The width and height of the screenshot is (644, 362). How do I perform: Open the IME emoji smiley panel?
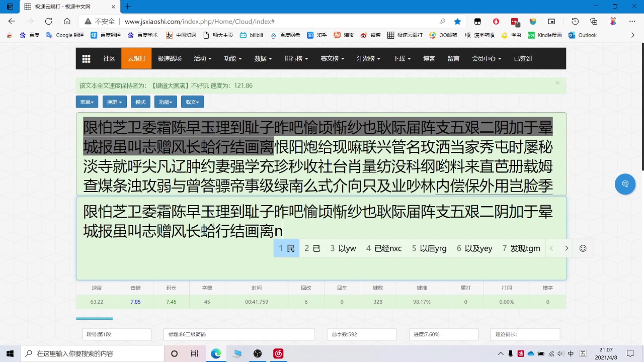583,248
